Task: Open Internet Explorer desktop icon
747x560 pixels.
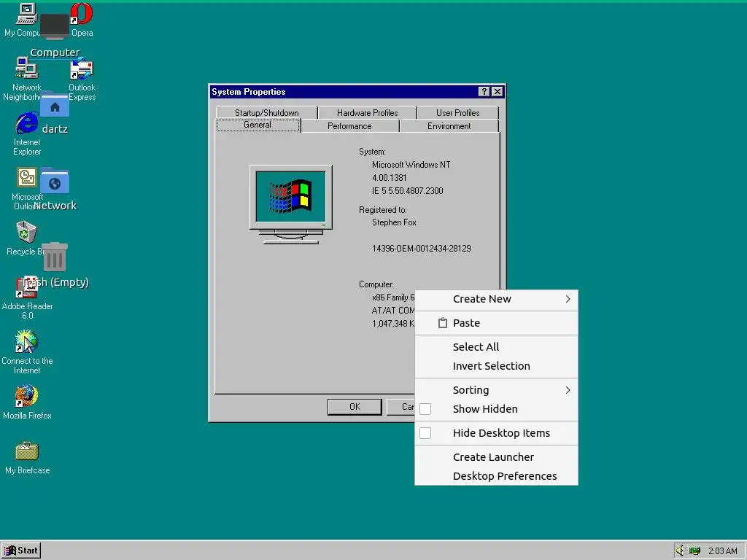Action: [x=27, y=122]
